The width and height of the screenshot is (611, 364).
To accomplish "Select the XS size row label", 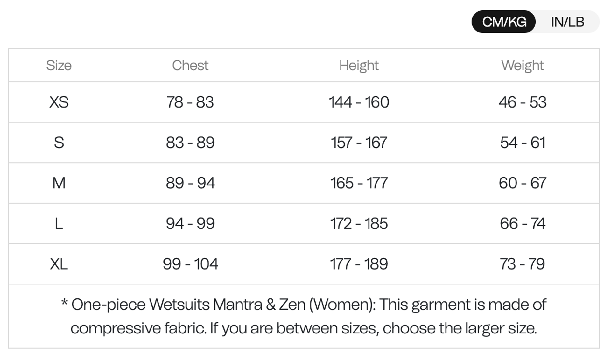I will coord(59,102).
